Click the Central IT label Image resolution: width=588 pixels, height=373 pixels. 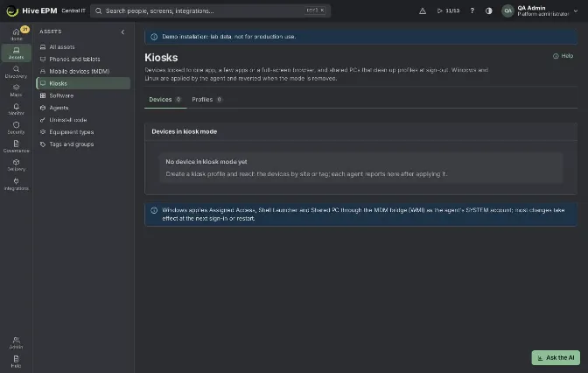click(x=73, y=11)
